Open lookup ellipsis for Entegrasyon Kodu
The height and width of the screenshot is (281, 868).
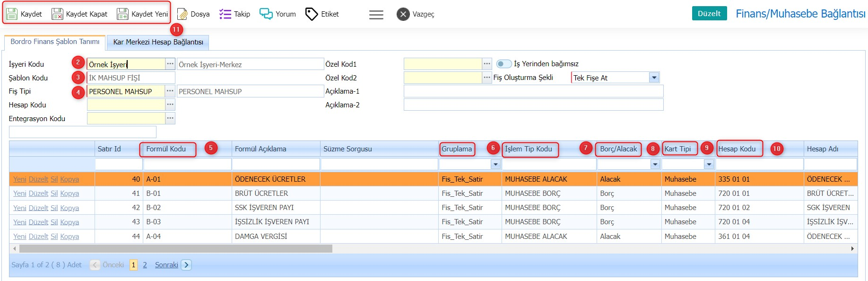[x=170, y=118]
